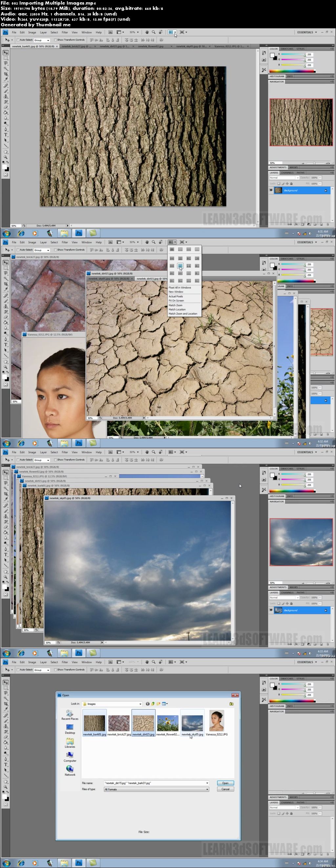Viewport: 336px width, 868px height.
Task: Click Cancel in the Open dialog
Action: (x=225, y=789)
